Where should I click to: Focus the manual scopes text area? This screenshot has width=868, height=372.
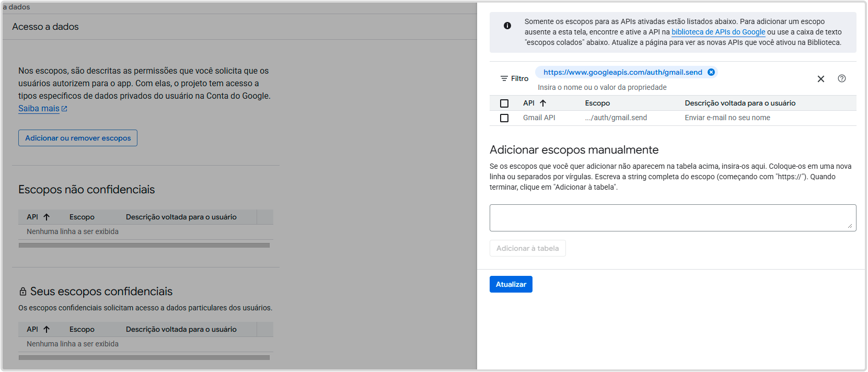673,218
